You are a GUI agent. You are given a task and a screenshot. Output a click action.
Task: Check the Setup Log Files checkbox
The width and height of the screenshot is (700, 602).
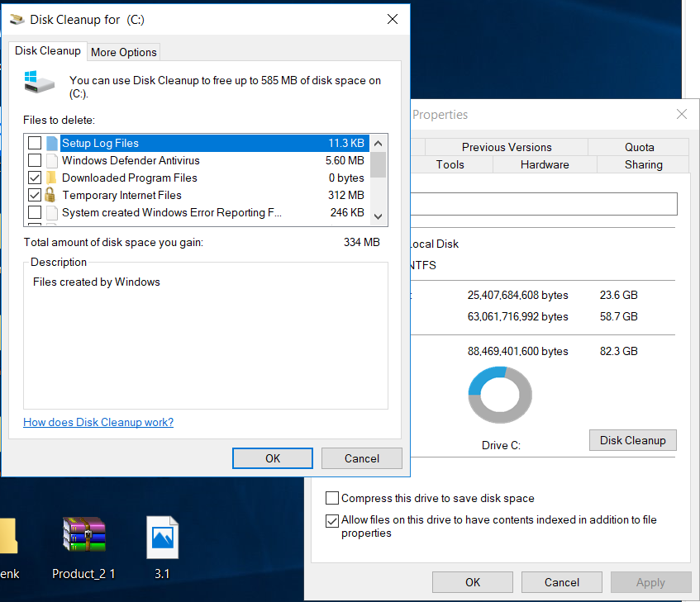coord(35,143)
